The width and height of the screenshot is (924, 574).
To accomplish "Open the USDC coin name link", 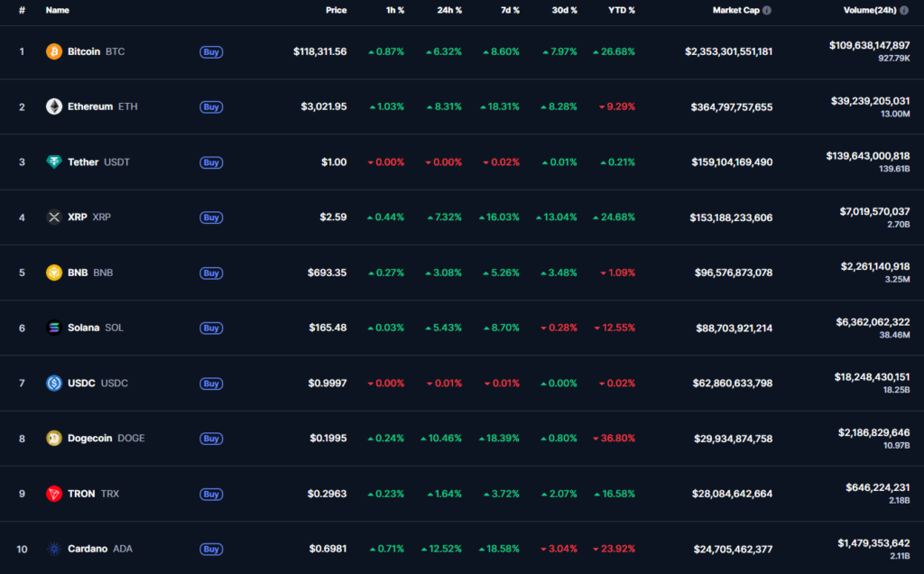I will pos(82,384).
